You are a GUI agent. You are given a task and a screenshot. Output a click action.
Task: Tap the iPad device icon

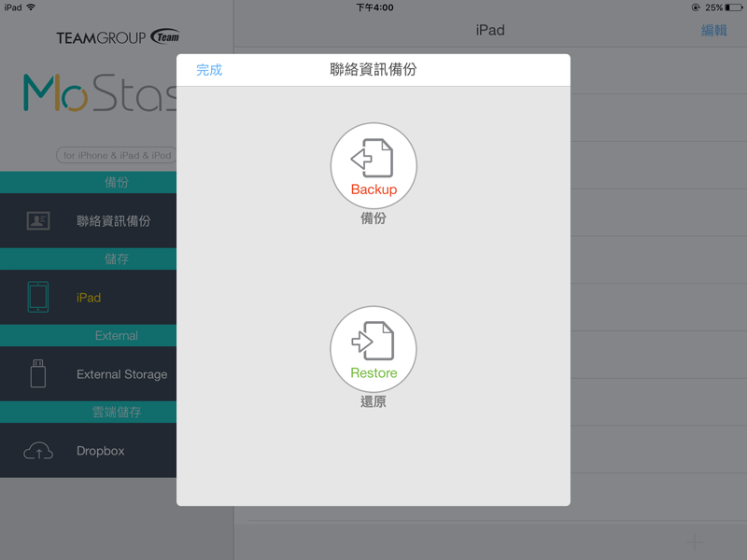38,297
